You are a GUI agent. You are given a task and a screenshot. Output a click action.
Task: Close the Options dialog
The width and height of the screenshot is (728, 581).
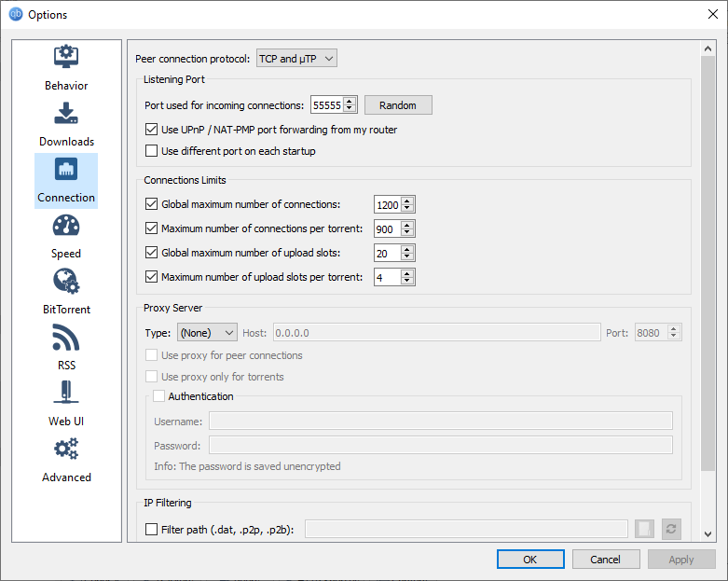pos(713,14)
